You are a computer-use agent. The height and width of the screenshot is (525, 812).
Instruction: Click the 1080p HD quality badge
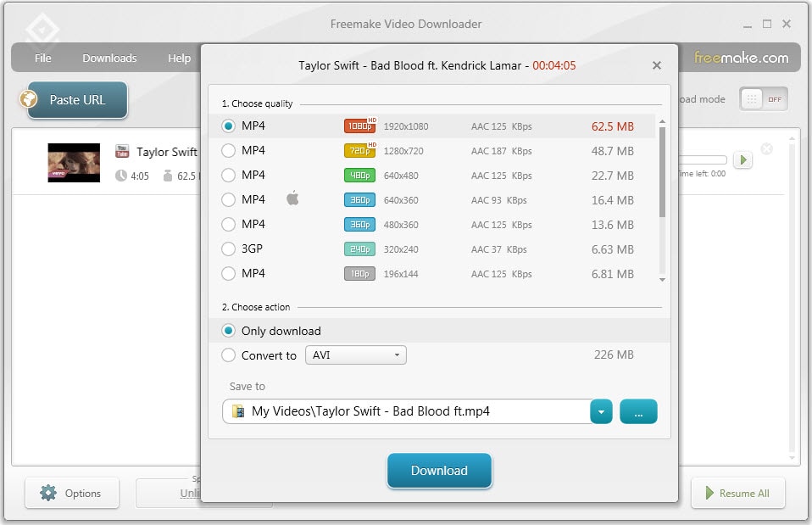359,126
